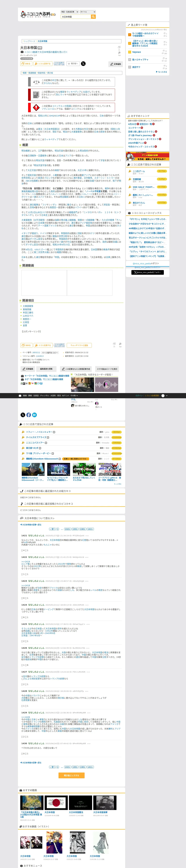186x868 pixels.
Task: Open the ティルズオブアライズ advertised article
Action: (36, 437)
